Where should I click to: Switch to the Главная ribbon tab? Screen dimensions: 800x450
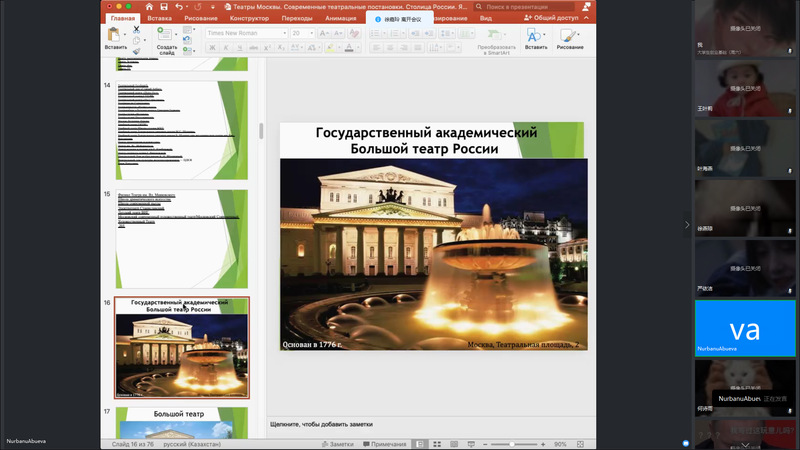pos(123,18)
